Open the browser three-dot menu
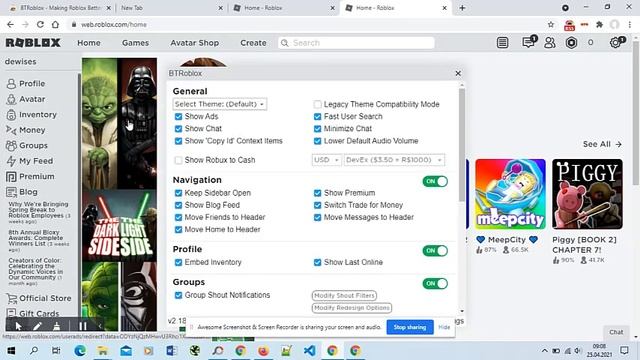Viewport: 640px width, 360px height. pos(630,24)
